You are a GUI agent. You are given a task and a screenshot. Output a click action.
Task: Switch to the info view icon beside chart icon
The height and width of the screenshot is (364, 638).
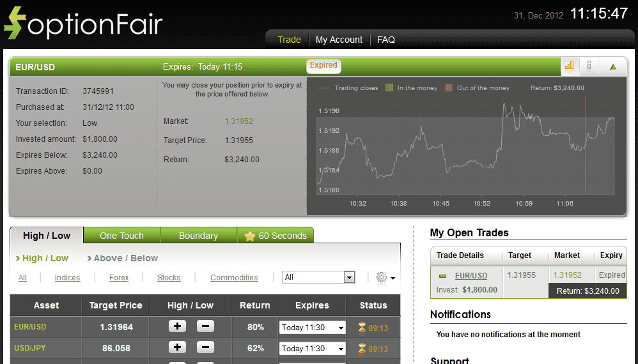[589, 66]
